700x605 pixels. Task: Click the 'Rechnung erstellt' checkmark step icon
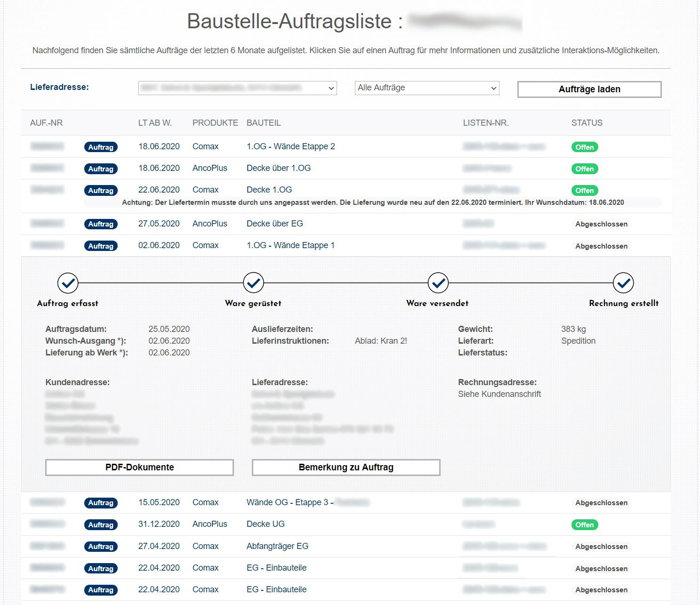pos(623,283)
